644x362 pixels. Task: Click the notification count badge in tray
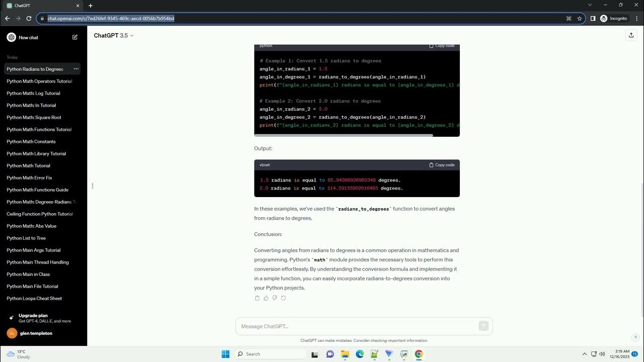tap(635, 354)
